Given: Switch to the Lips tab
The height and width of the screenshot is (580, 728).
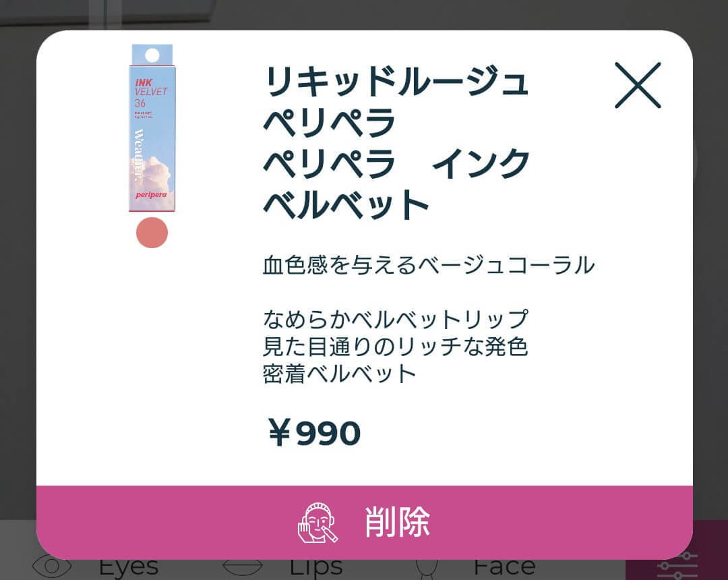Looking at the screenshot, I should tap(315, 569).
